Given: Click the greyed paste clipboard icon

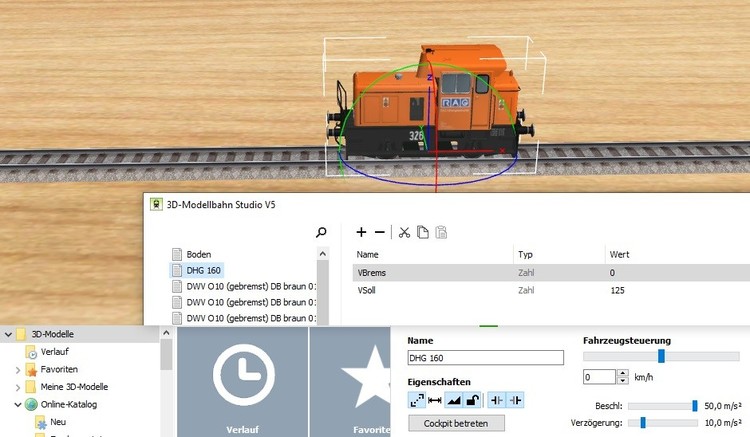Looking at the screenshot, I should coord(441,232).
